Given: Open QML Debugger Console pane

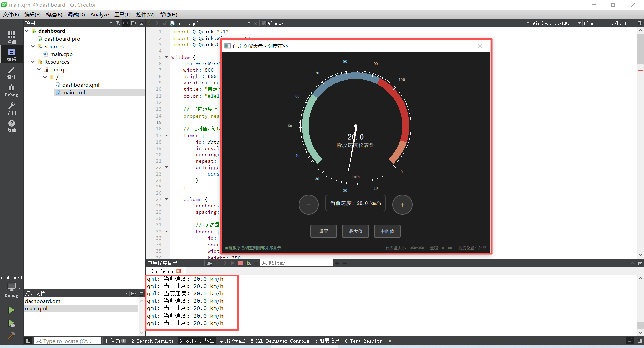Looking at the screenshot, I should pyautogui.click(x=280, y=341).
